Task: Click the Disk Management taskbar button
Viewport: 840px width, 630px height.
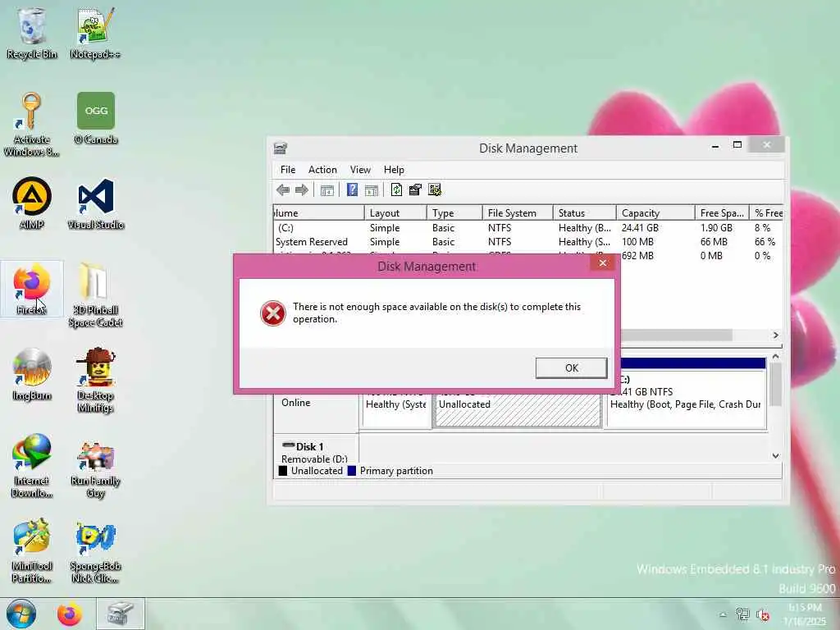Action: pyautogui.click(x=120, y=614)
